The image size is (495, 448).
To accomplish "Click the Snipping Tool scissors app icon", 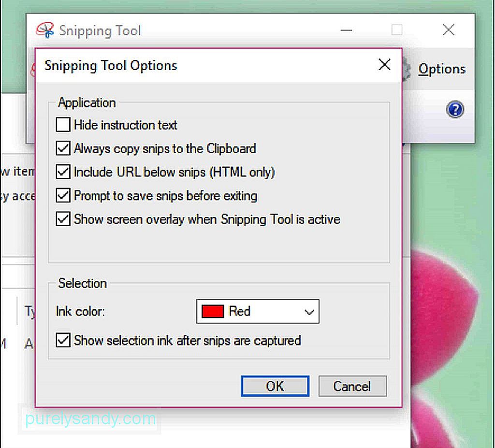I will (45, 30).
